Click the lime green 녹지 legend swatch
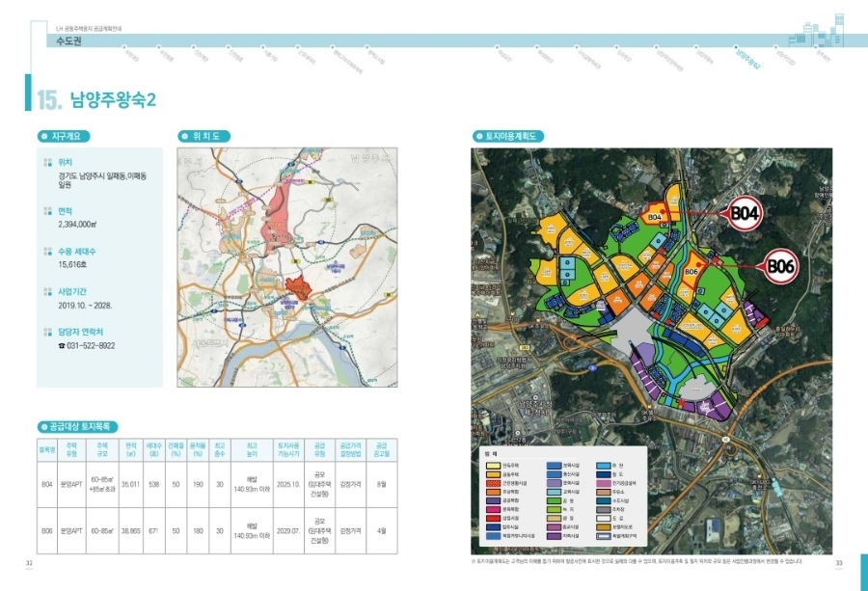 coord(555,510)
